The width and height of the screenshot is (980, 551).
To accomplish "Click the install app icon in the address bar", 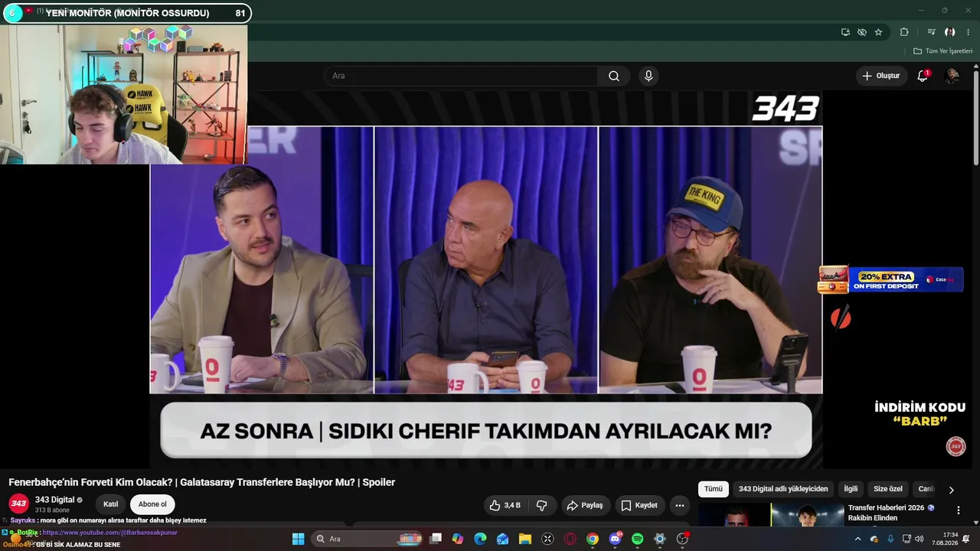I will coord(845,32).
